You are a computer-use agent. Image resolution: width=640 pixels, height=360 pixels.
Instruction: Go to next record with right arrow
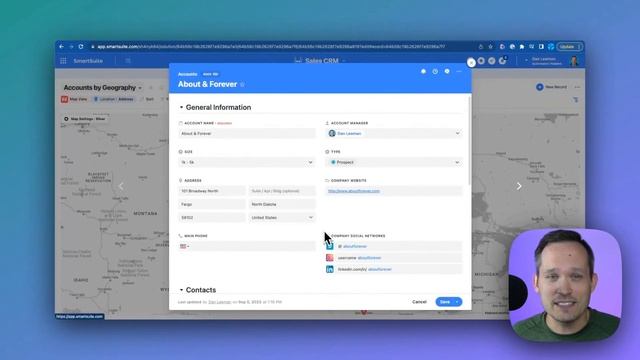click(x=519, y=186)
